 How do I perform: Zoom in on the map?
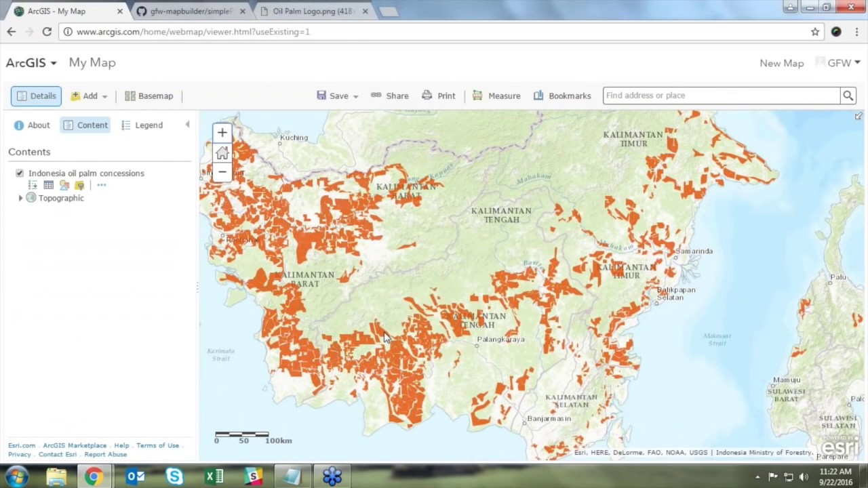pyautogui.click(x=222, y=133)
